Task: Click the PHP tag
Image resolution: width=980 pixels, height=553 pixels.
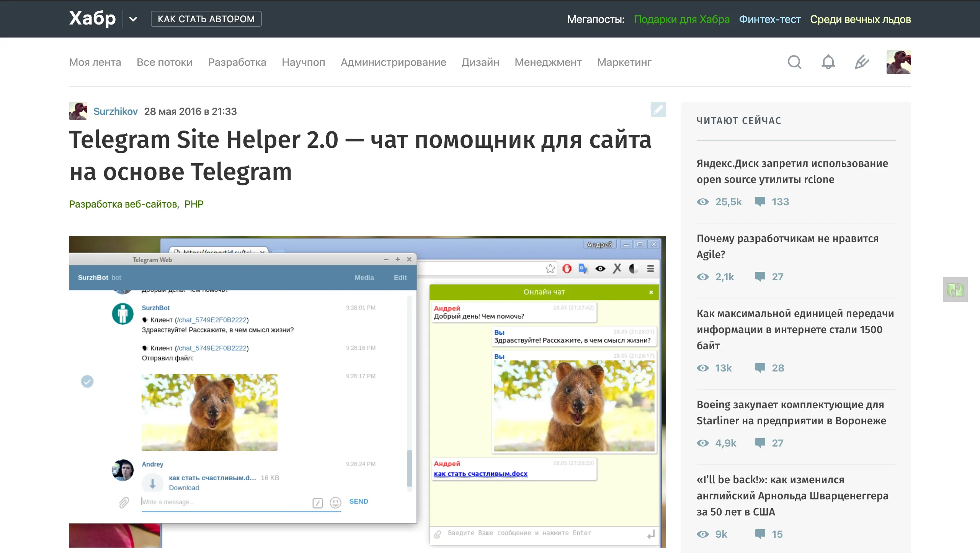Action: click(x=194, y=204)
